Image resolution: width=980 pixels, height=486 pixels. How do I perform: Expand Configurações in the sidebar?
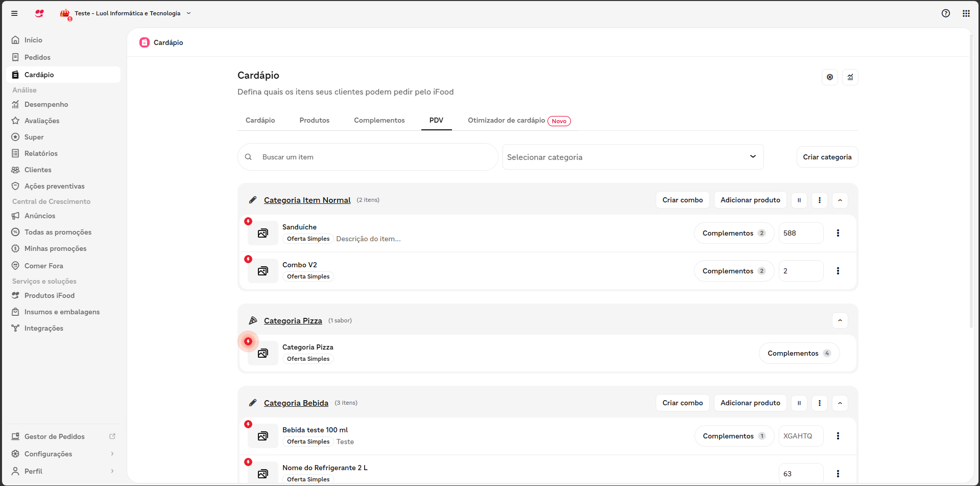click(112, 454)
